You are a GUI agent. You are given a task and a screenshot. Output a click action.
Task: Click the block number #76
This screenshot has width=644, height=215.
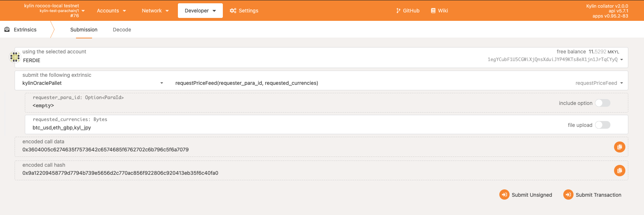click(75, 16)
